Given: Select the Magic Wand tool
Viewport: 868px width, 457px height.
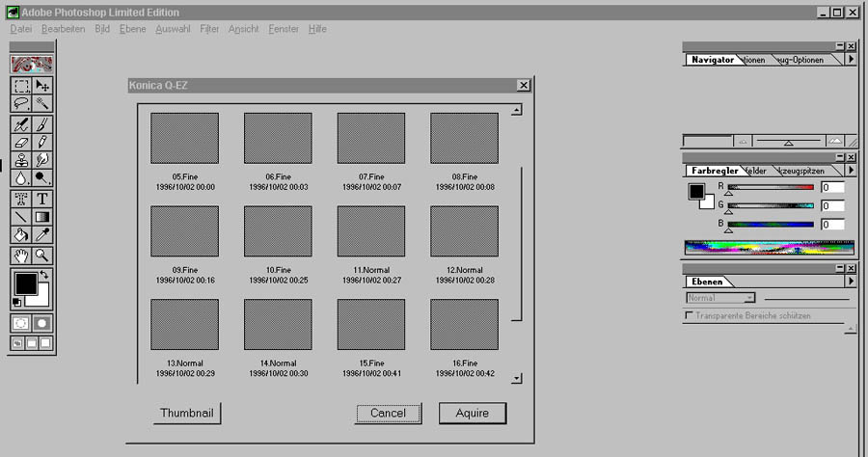Looking at the screenshot, I should click(x=42, y=103).
